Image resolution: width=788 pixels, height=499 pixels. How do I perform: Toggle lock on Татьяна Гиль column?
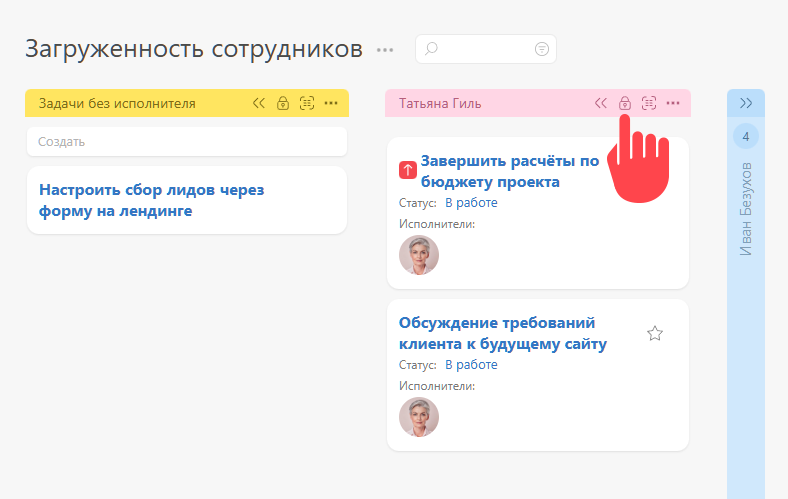point(625,103)
